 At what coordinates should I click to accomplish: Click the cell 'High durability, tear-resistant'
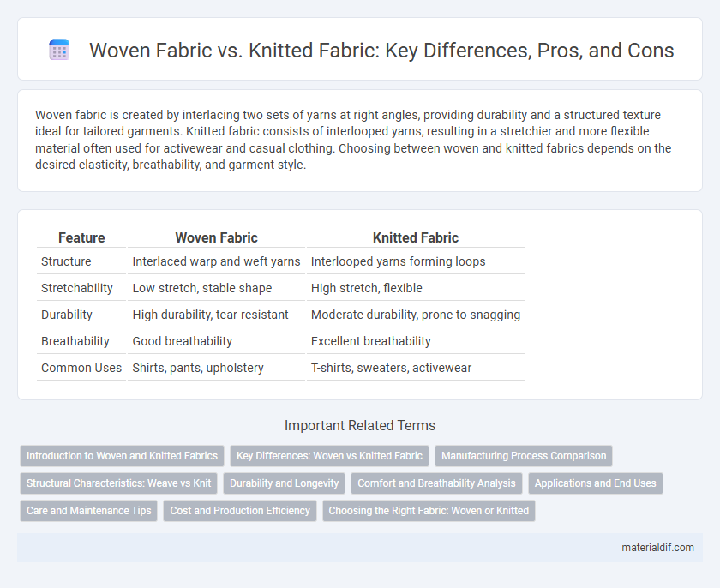[x=216, y=315]
